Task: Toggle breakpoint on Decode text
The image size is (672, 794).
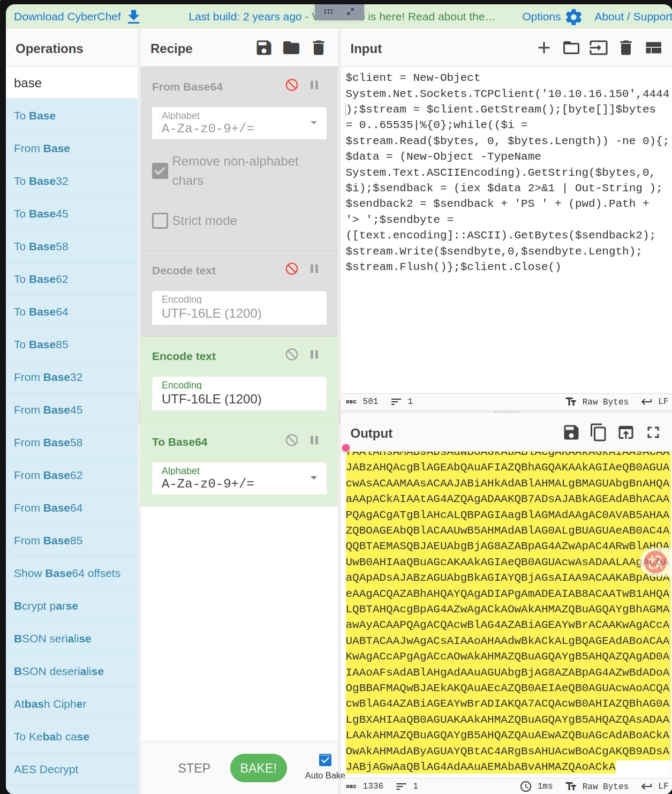Action: 314,268
